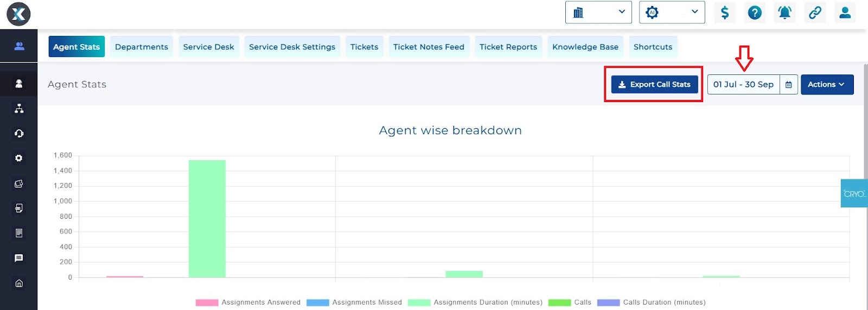Click the small pink bar in chart
The width and height of the screenshot is (868, 310).
(125, 277)
